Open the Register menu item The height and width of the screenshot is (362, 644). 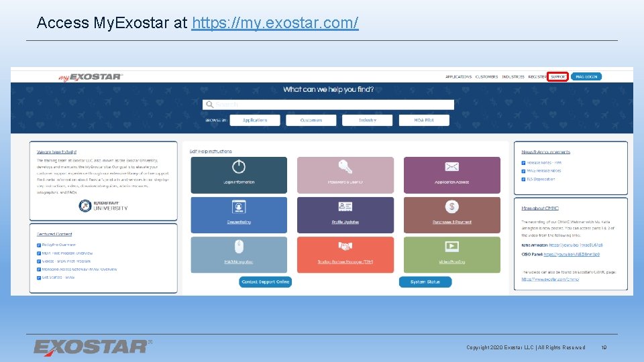click(x=537, y=76)
